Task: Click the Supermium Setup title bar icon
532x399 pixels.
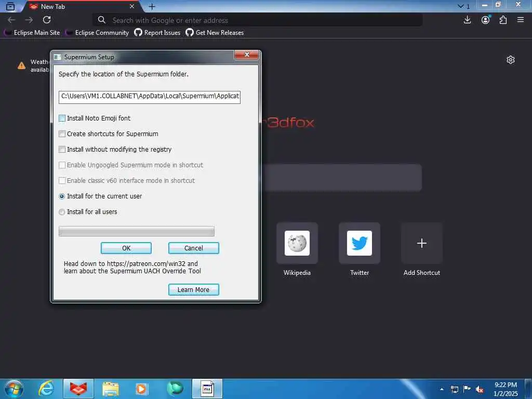Action: coord(58,57)
